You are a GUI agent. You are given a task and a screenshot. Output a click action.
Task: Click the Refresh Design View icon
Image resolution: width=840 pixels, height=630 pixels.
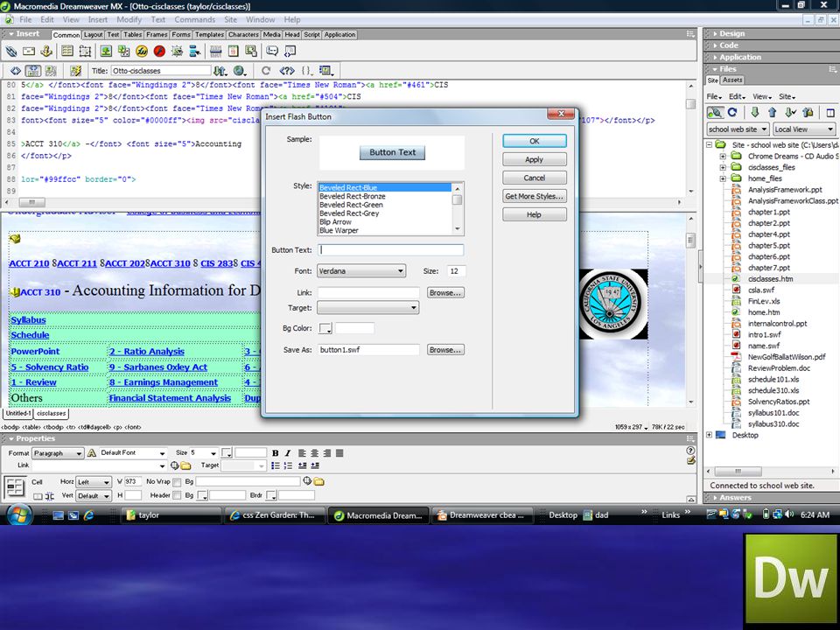click(266, 71)
